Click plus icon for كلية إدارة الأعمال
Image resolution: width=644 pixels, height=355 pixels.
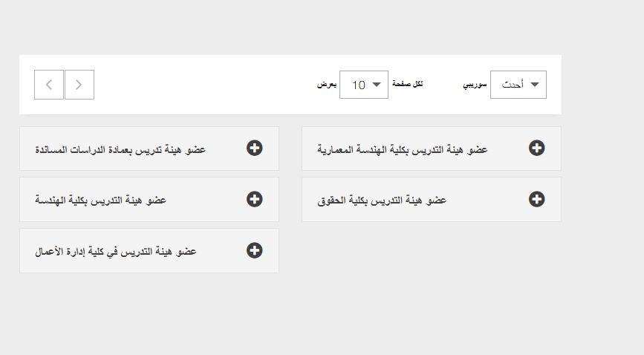pyautogui.click(x=254, y=250)
